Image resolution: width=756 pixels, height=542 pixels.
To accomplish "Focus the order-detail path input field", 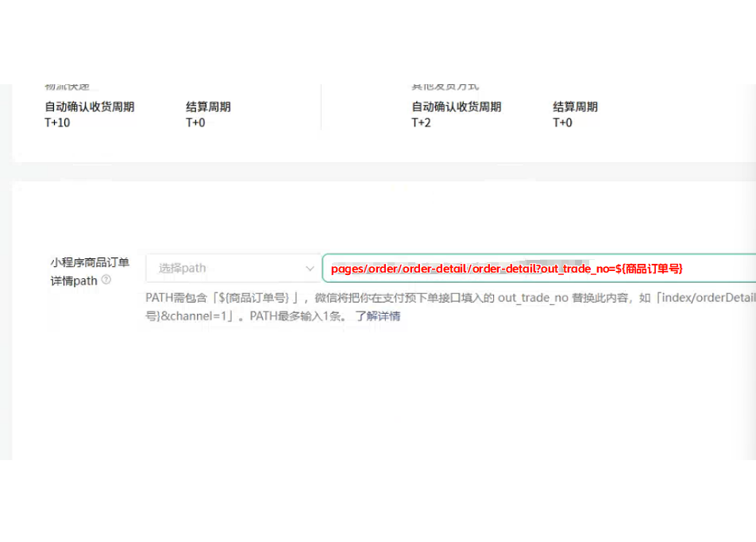I will [x=540, y=269].
